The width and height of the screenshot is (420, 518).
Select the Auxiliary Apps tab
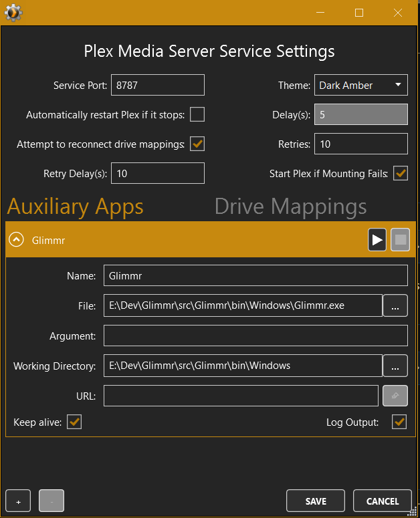[x=76, y=207]
